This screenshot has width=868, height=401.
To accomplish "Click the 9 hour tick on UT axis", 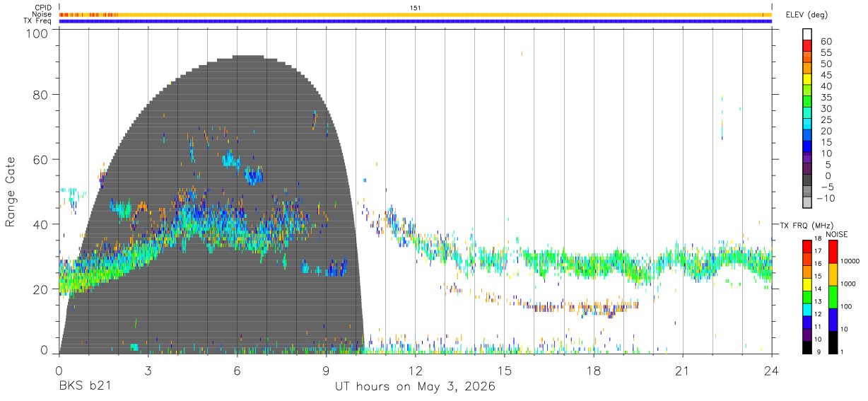I will point(326,371).
